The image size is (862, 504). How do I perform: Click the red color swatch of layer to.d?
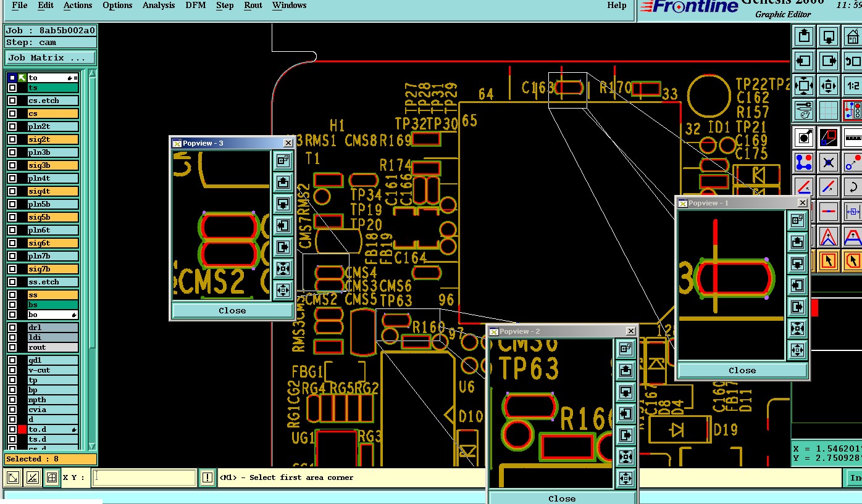pos(22,429)
